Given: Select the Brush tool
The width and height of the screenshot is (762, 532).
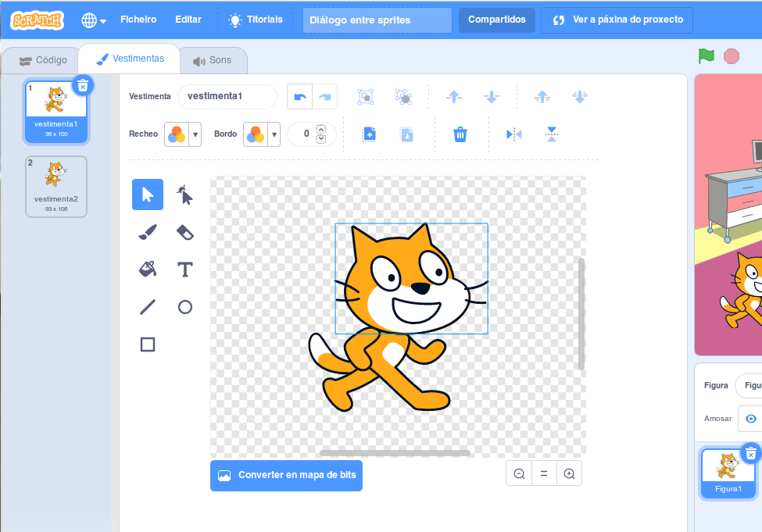Looking at the screenshot, I should pyautogui.click(x=148, y=232).
